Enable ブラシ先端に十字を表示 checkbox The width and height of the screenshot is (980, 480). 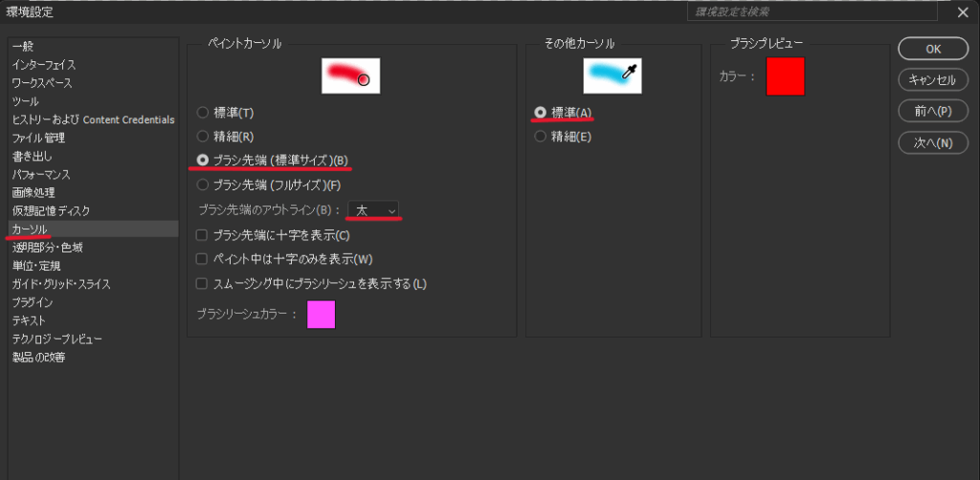202,234
